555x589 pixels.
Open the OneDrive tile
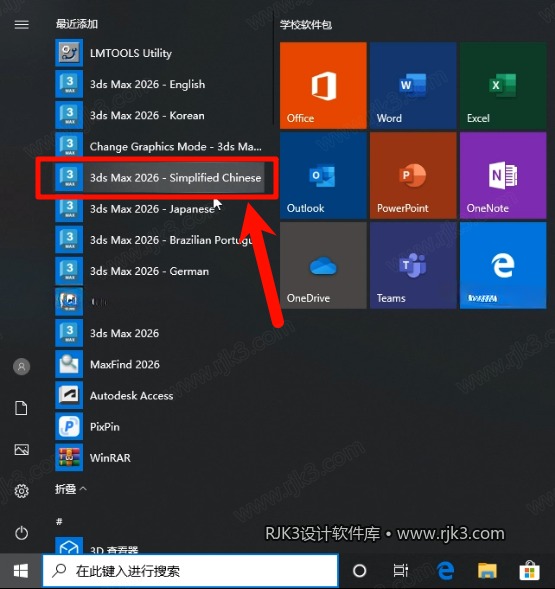coord(323,265)
